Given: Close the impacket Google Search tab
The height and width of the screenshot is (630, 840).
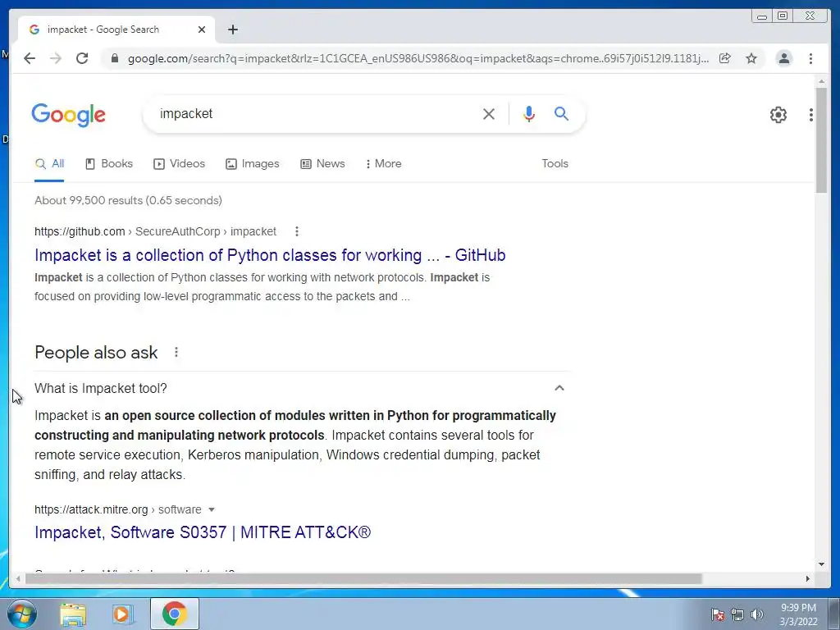Looking at the screenshot, I should pyautogui.click(x=202, y=30).
